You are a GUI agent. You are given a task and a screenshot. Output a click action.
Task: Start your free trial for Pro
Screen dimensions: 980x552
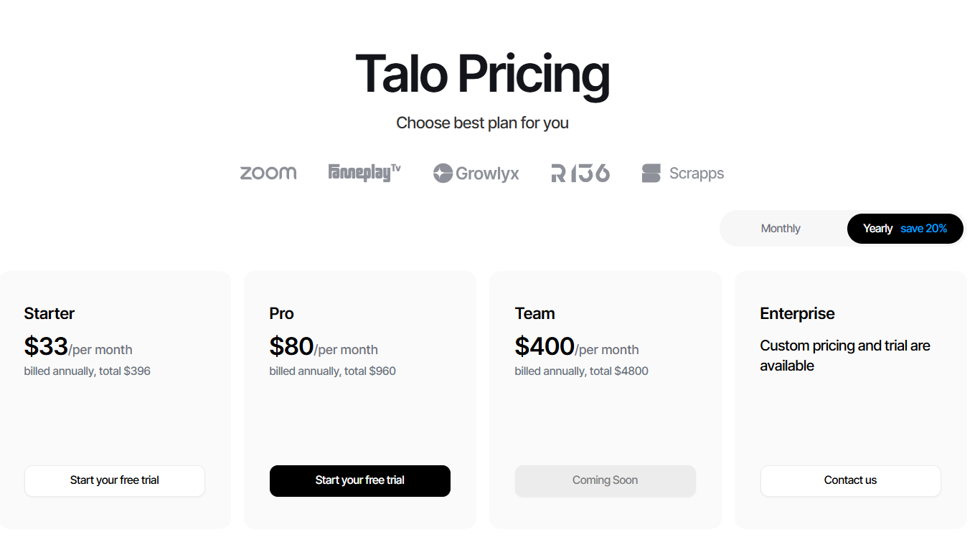pyautogui.click(x=360, y=480)
